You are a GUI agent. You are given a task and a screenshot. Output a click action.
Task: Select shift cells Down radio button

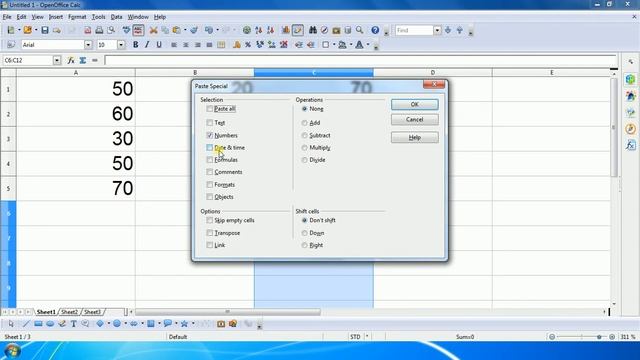(304, 233)
